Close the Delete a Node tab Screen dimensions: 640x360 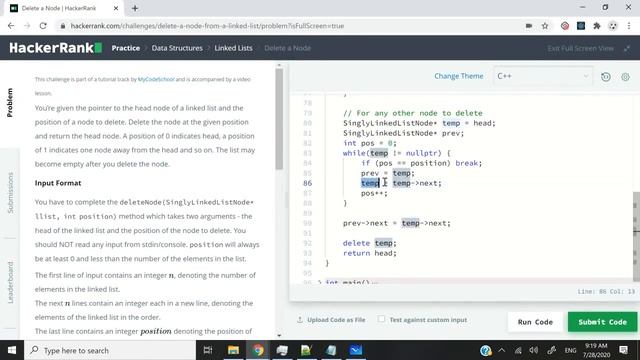pos(116,8)
